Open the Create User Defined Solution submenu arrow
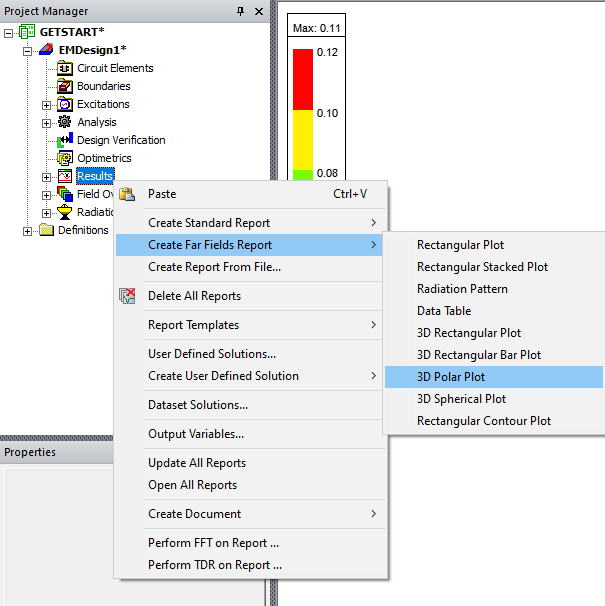605x606 pixels. coord(373,376)
